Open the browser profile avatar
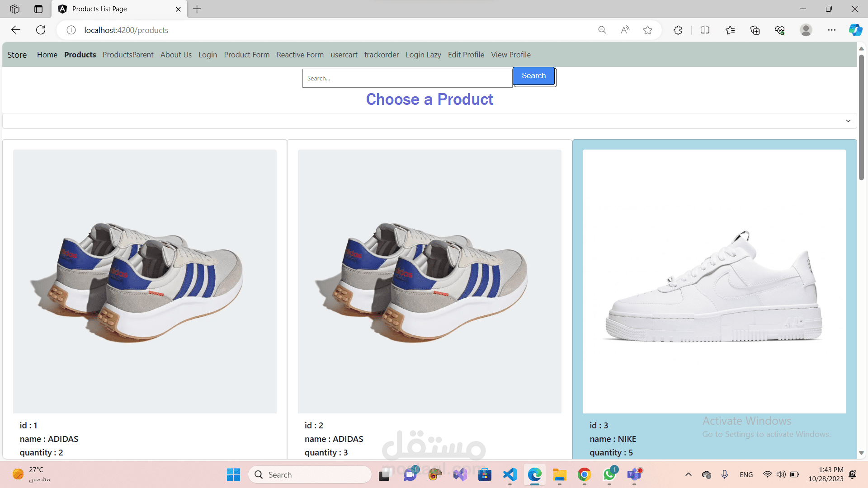868x488 pixels. [x=806, y=30]
